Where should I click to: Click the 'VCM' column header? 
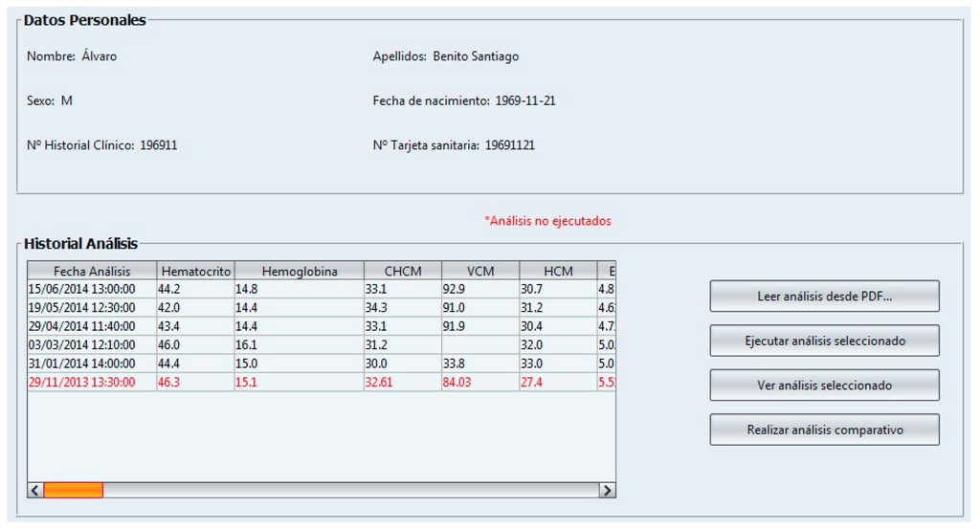tap(479, 271)
